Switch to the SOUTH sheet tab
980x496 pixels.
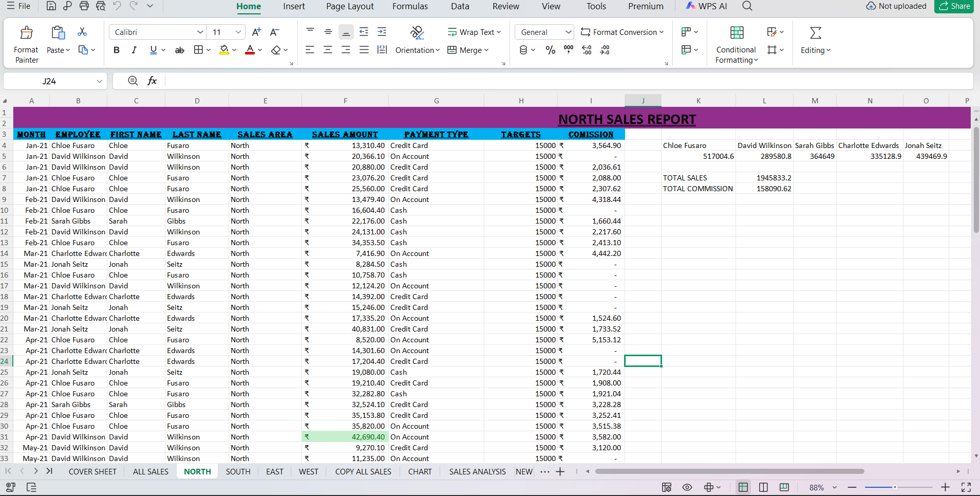[x=238, y=471]
